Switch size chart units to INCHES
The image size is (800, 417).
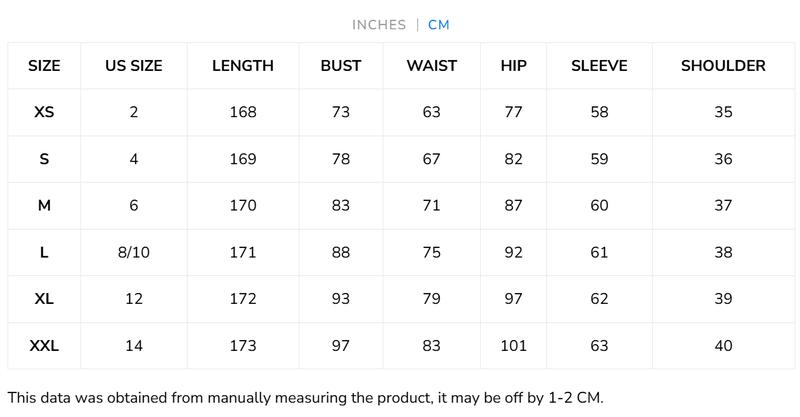pyautogui.click(x=379, y=25)
